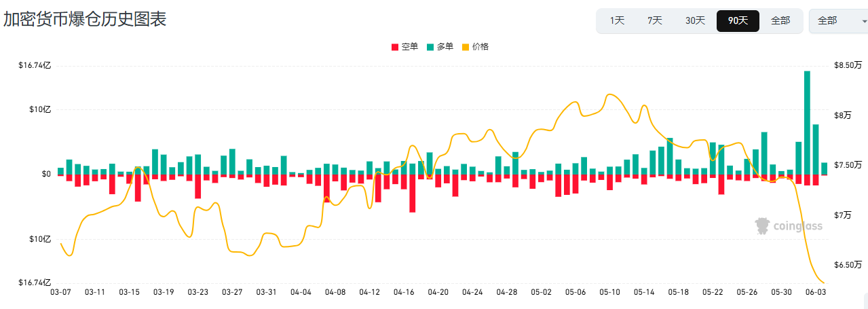Click the chart title 加密货币爆仓历史图表
868x309 pixels.
pyautogui.click(x=85, y=19)
